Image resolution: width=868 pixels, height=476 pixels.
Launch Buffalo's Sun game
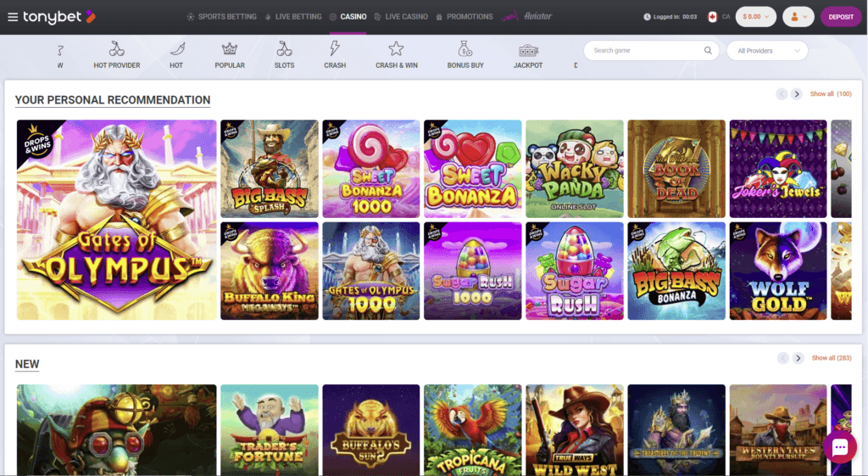coord(371,430)
